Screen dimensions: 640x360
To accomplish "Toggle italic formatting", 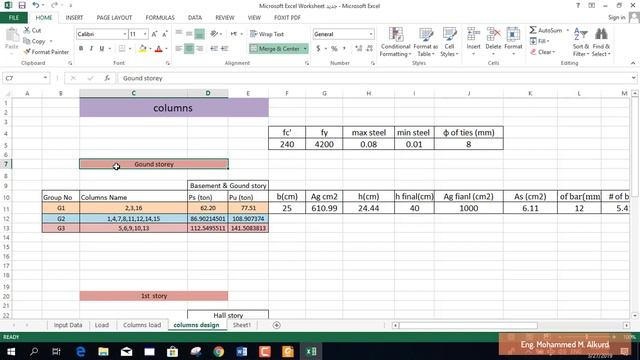I will [x=91, y=49].
